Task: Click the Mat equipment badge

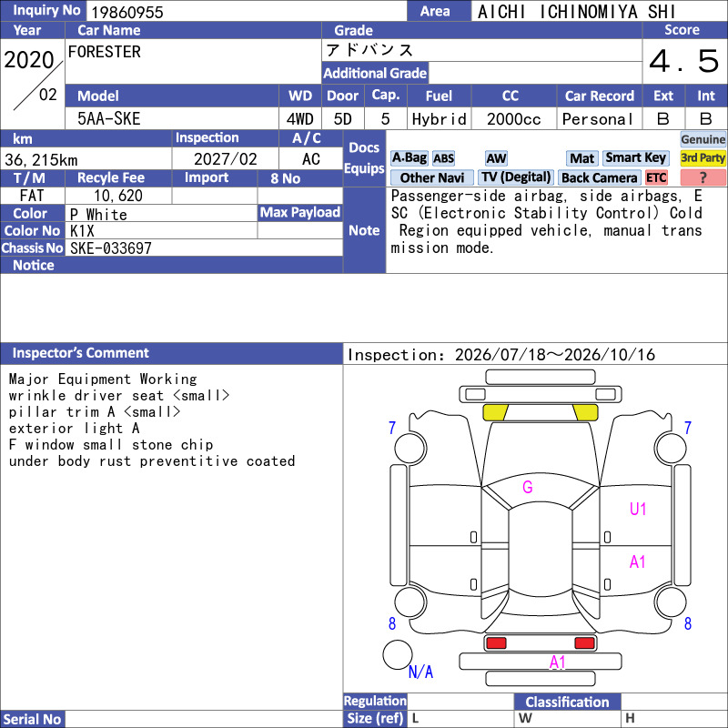Action: tap(581, 158)
